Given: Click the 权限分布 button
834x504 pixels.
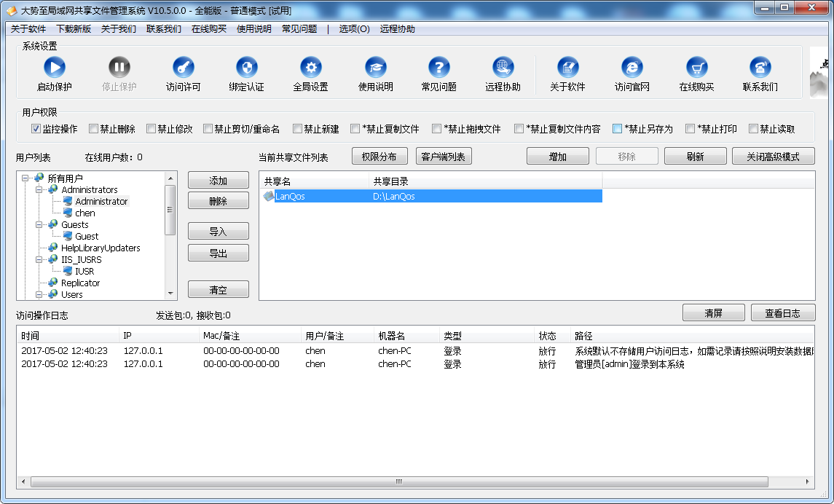Looking at the screenshot, I should tap(379, 157).
